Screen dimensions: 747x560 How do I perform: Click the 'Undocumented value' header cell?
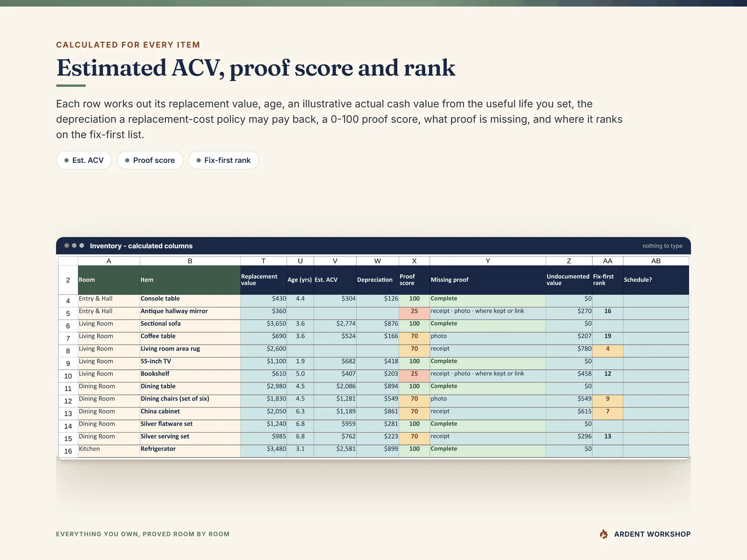click(569, 280)
